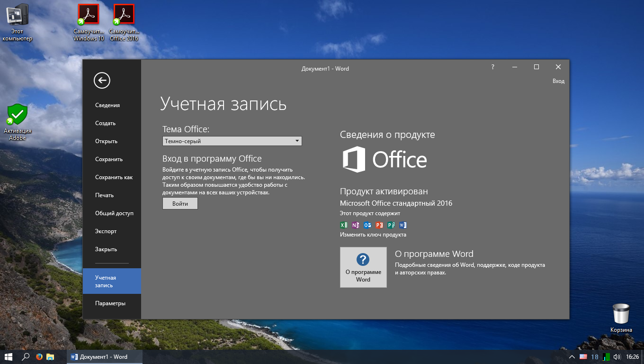Select 'Сохранить' in the backstage menu
The width and height of the screenshot is (644, 364).
click(112, 159)
